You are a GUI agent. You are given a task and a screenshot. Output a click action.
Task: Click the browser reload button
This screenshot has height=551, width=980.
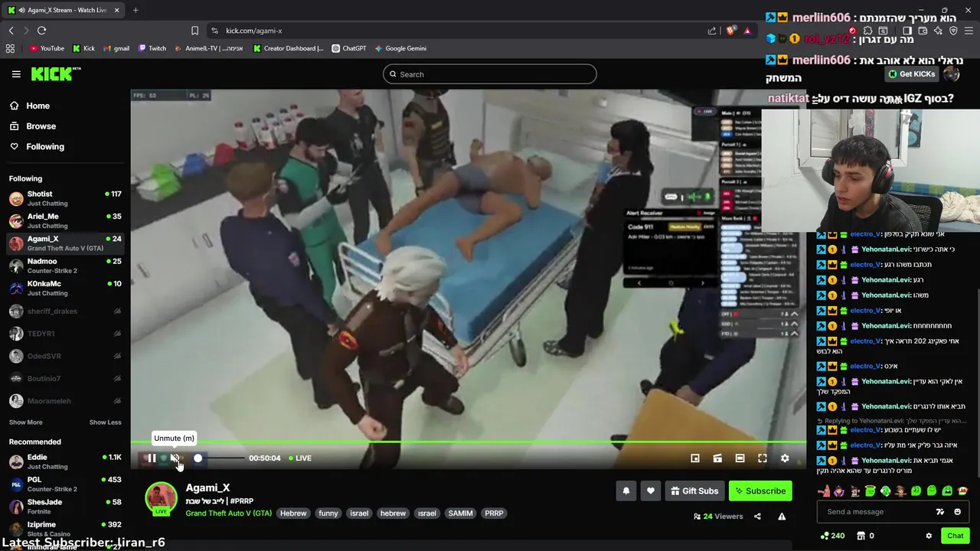(x=41, y=31)
